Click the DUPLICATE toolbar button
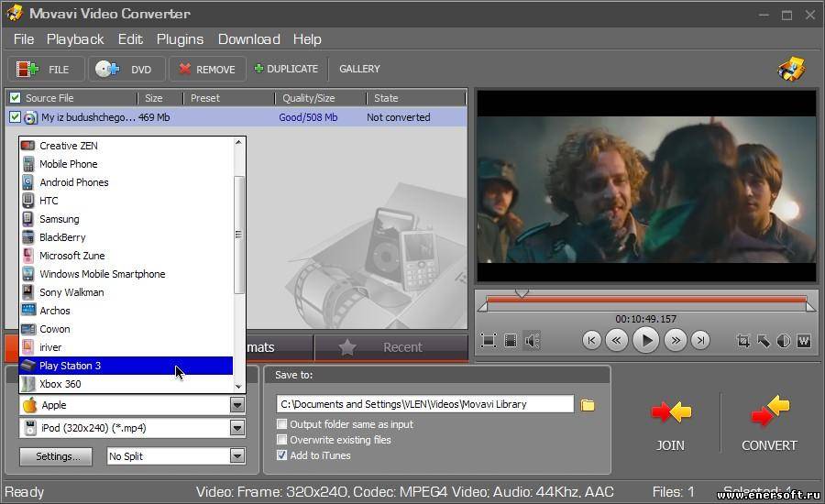This screenshot has width=825, height=504. pos(286,69)
